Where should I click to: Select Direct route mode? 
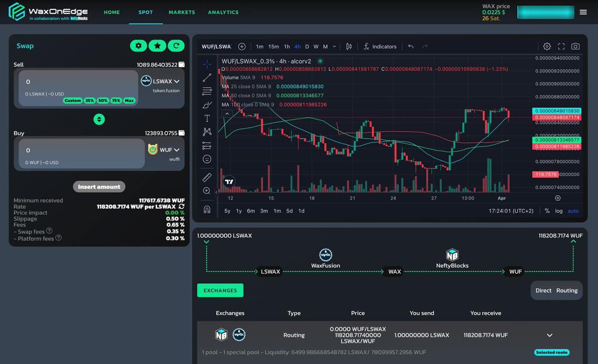tap(543, 290)
